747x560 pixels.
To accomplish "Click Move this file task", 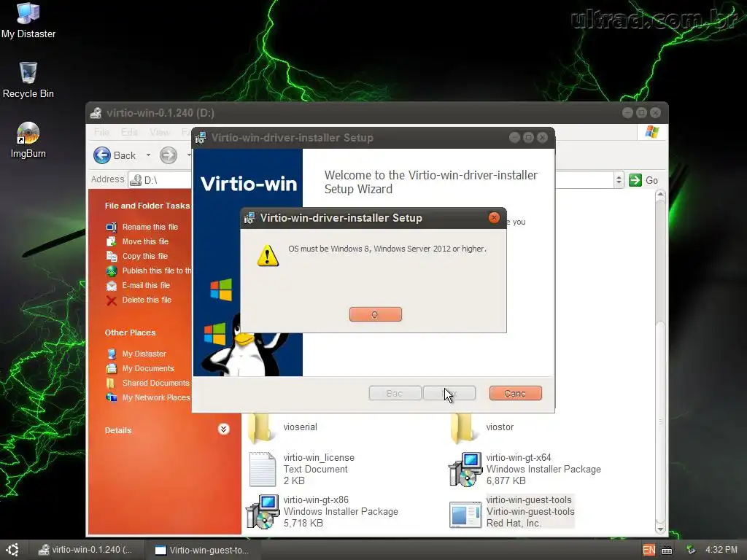I will coord(145,241).
